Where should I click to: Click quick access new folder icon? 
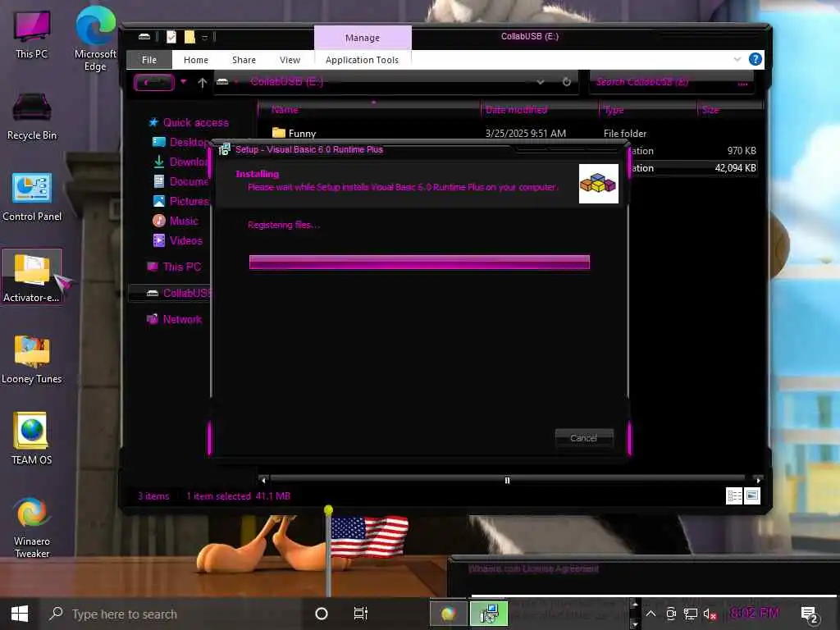point(189,37)
